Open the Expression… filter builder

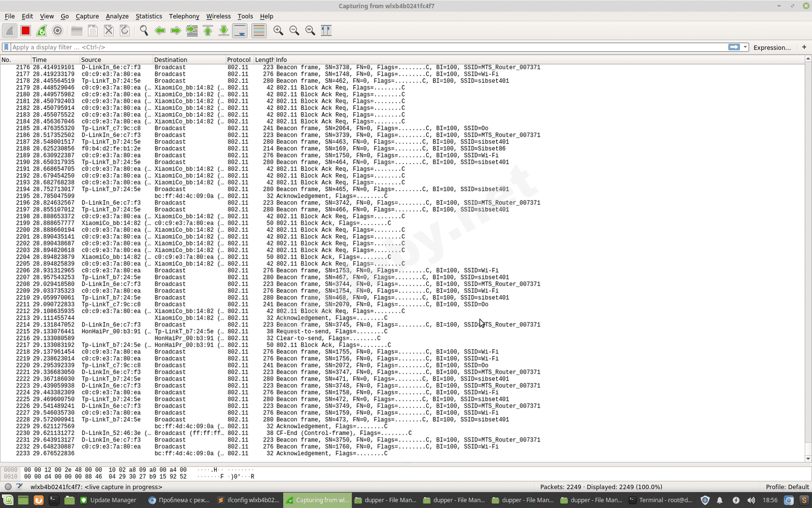[x=772, y=47]
